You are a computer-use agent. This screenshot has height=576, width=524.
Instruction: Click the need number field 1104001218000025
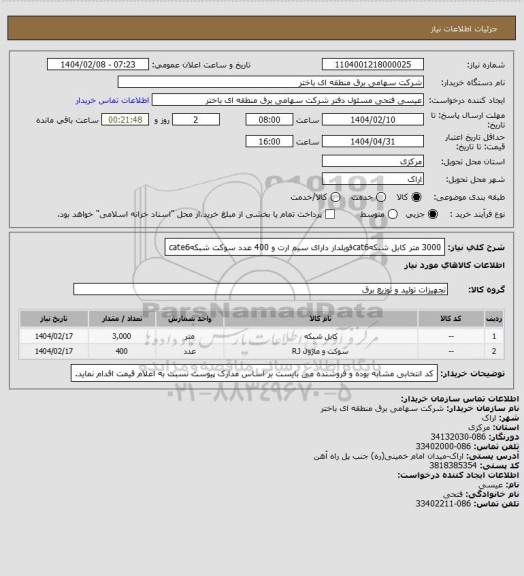(373, 65)
